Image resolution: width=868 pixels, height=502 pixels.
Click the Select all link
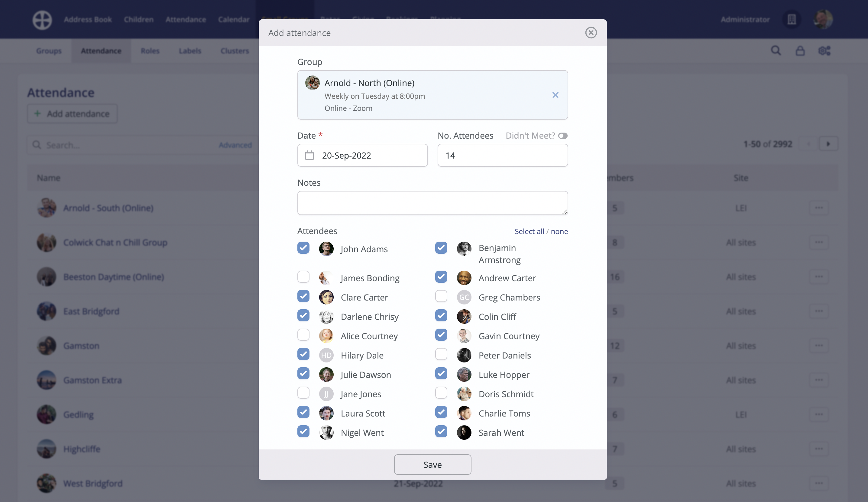(x=529, y=232)
